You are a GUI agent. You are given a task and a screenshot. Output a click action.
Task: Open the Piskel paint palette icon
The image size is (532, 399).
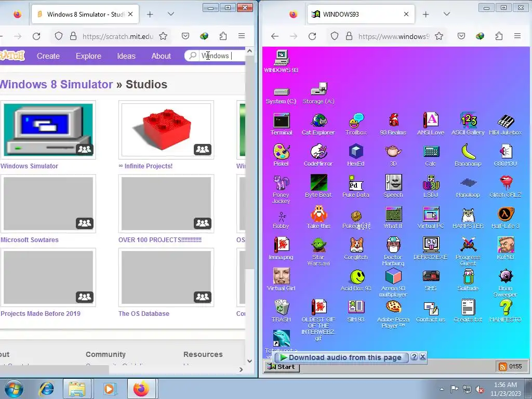[281, 155]
